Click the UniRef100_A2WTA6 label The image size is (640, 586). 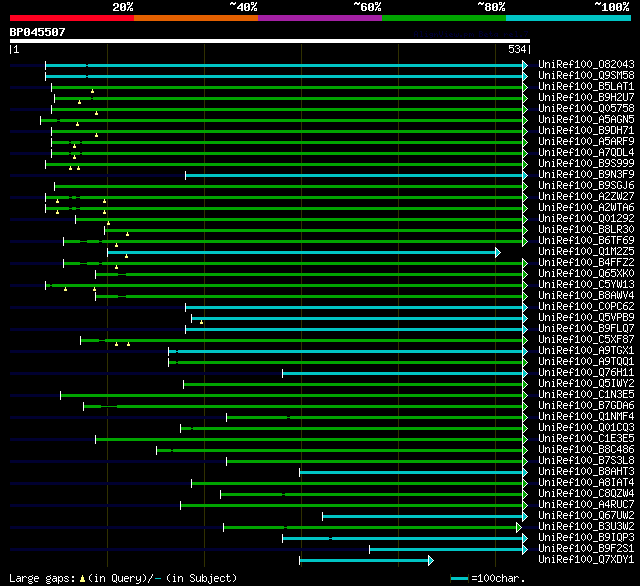pyautogui.click(x=586, y=208)
